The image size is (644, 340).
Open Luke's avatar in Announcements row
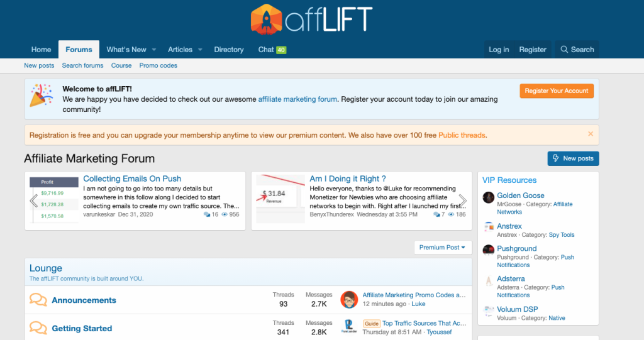coord(349,299)
